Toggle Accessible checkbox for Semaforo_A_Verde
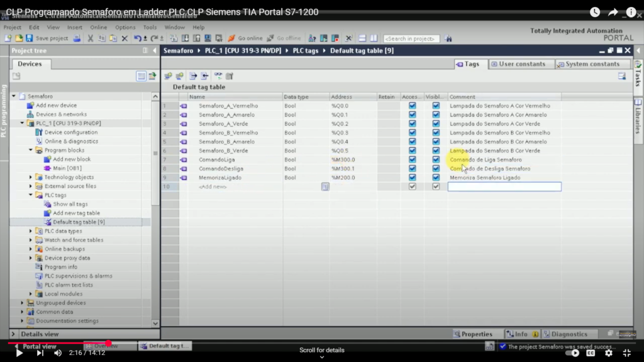Screen dimensions: 644x362 point(412,124)
